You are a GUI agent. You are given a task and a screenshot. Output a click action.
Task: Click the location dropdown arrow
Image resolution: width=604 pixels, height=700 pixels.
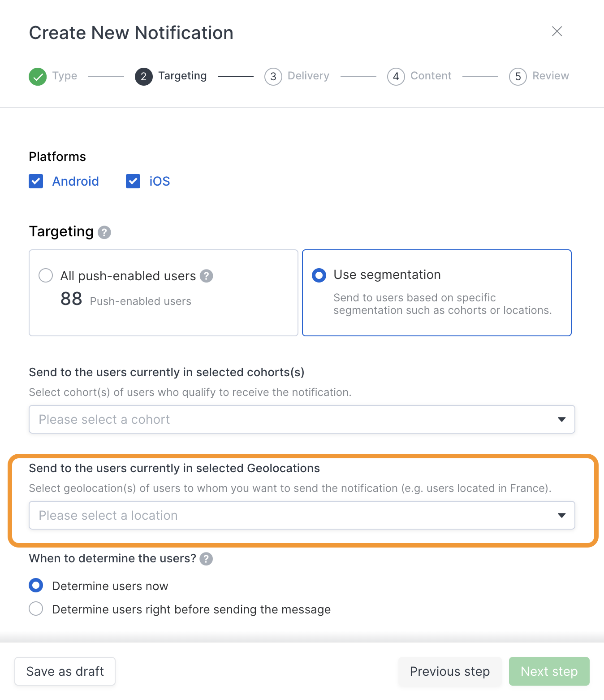tap(561, 515)
